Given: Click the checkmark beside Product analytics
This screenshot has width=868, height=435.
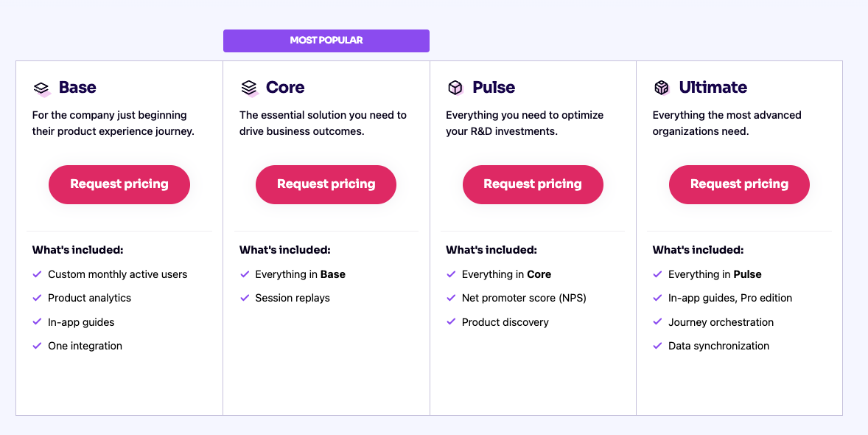Looking at the screenshot, I should [37, 298].
